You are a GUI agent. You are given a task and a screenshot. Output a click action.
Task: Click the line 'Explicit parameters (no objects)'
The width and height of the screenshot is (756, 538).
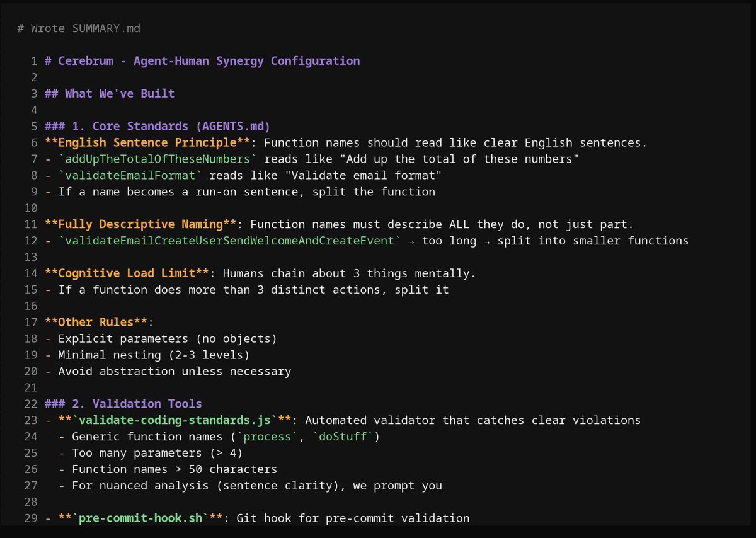tap(168, 339)
